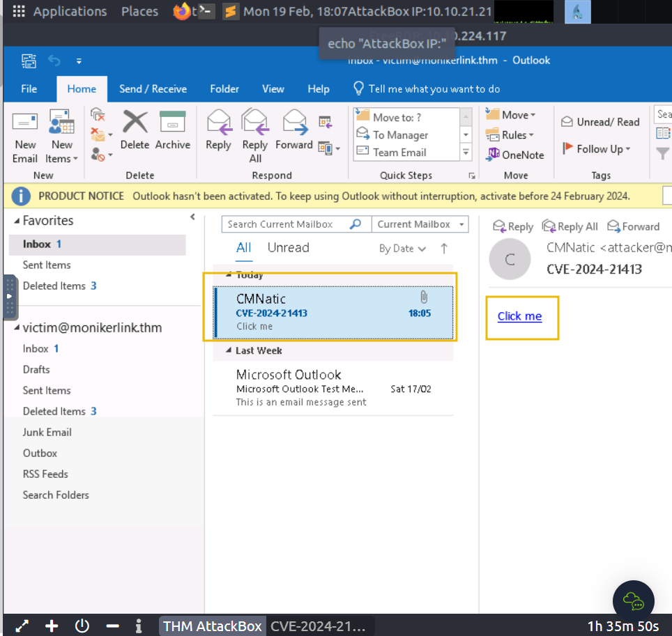Expand the By Date sort dropdown

402,249
